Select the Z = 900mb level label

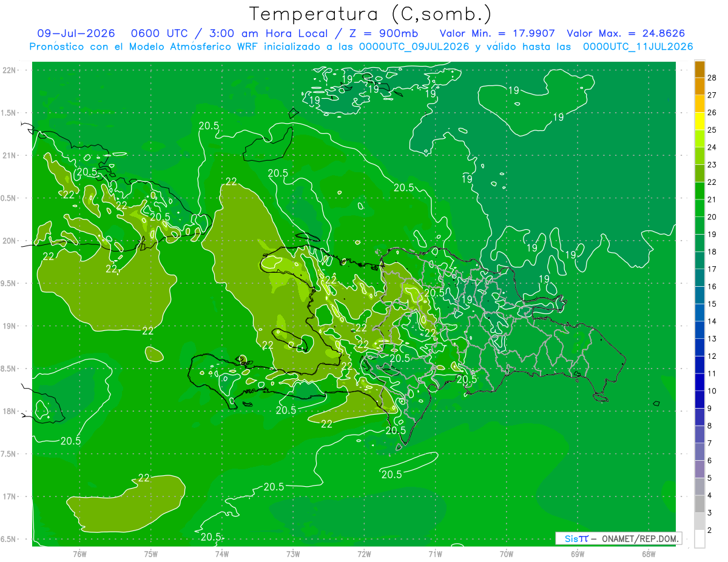click(383, 33)
